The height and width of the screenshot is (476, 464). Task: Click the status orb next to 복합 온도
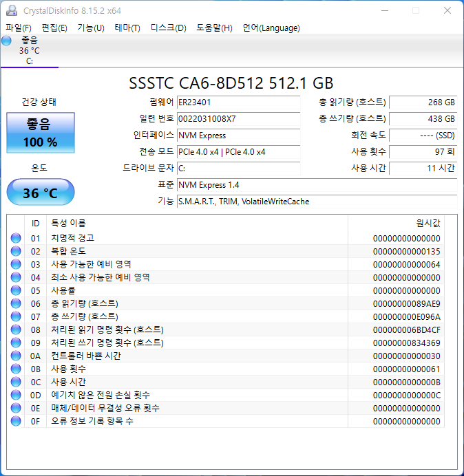[16, 251]
